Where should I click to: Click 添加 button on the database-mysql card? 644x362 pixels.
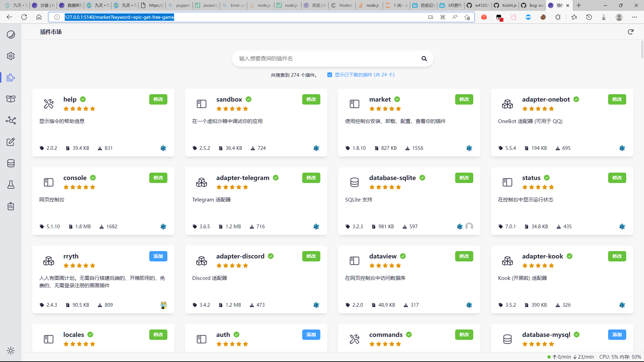(617, 335)
